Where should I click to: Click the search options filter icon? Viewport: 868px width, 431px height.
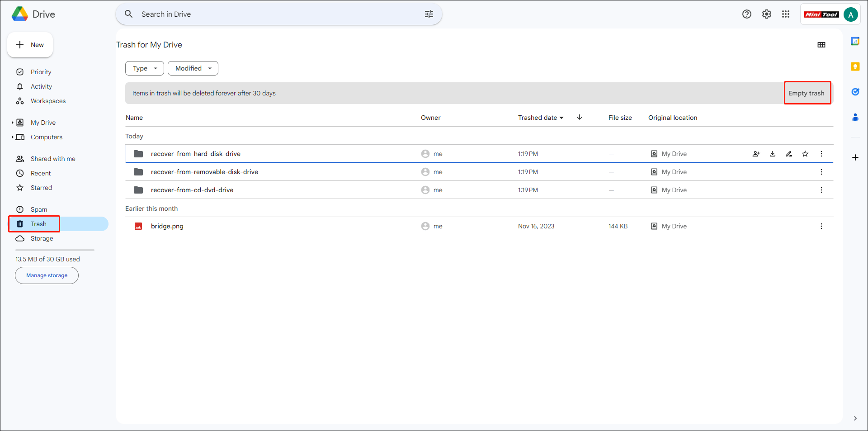pyautogui.click(x=429, y=14)
